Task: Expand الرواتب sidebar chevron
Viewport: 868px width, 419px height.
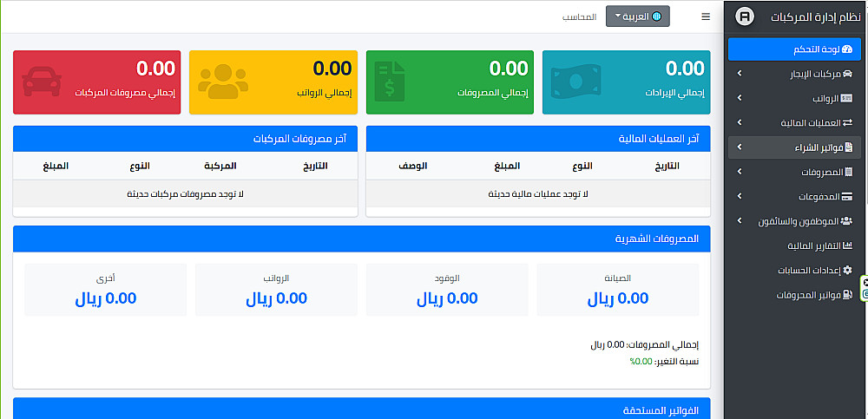Action: [739, 98]
